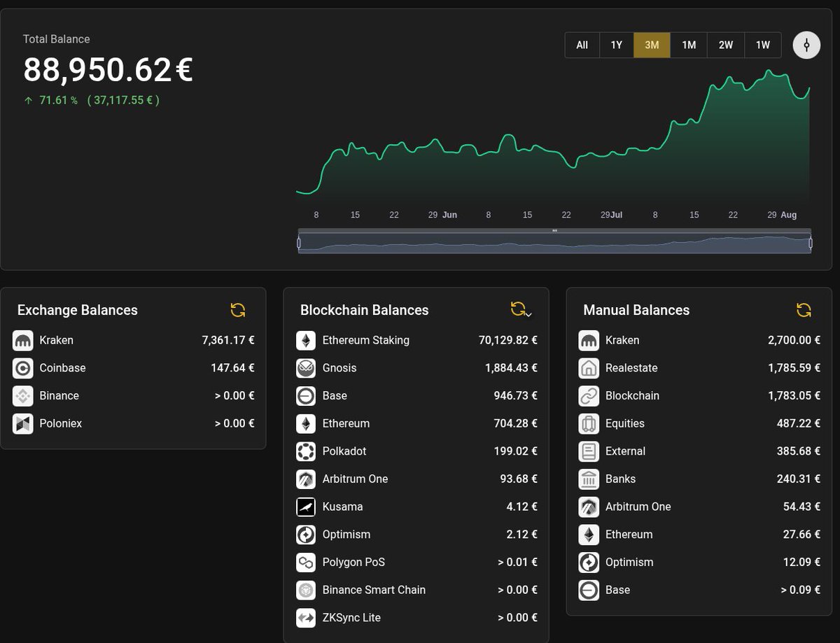Screen dimensions: 840x643
Task: Click the Ethereum Staking icon
Action: click(x=305, y=340)
